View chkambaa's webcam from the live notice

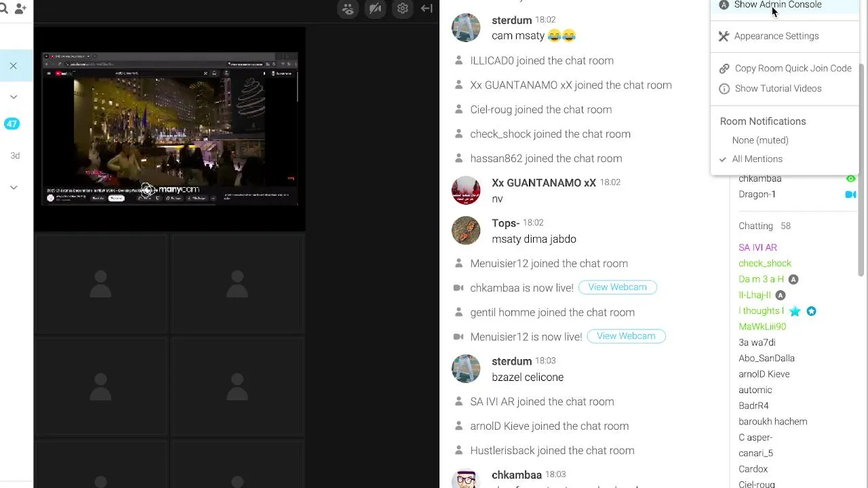617,287
